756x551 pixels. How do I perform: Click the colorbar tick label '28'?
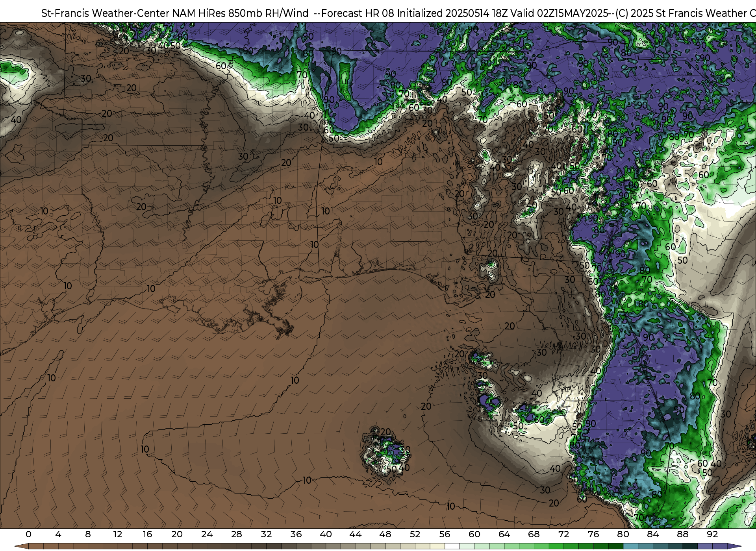pos(237,534)
